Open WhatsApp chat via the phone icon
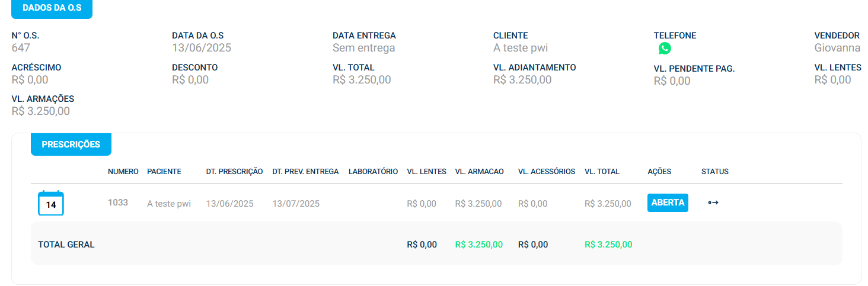The height and width of the screenshot is (286, 868). [x=665, y=49]
